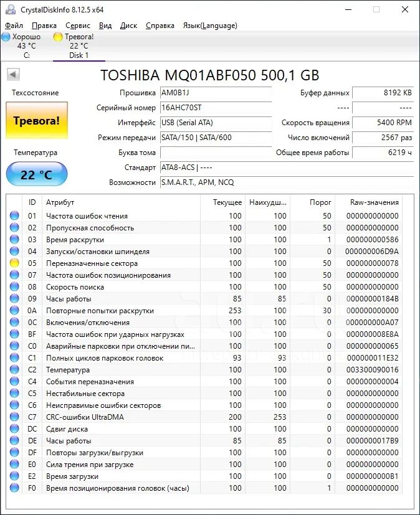Select the Disk 1 tab
420x515 pixels.
pos(79,46)
